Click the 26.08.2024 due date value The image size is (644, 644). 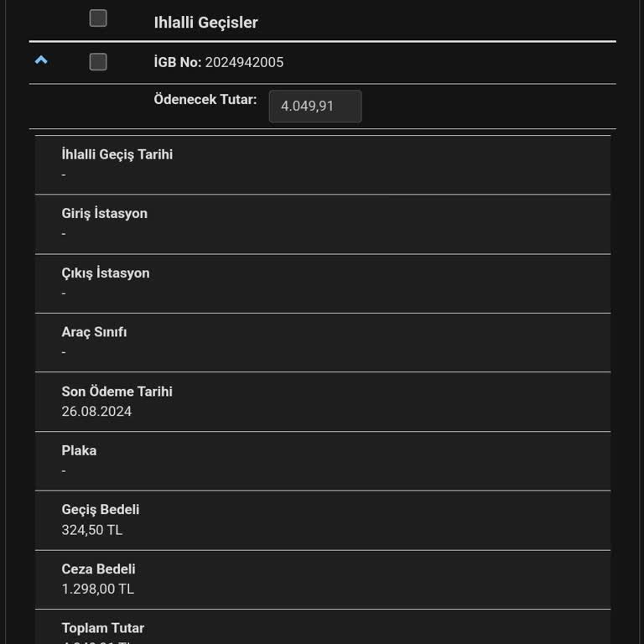tap(96, 412)
